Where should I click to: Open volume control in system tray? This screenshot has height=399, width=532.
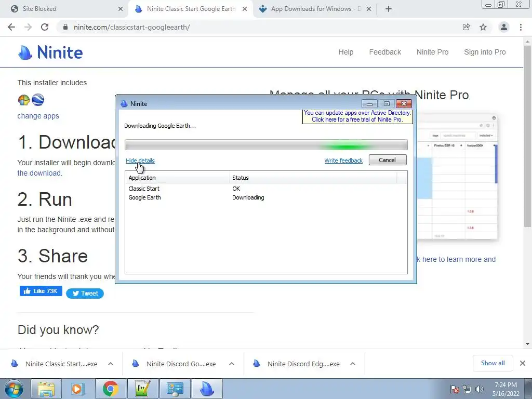click(x=480, y=389)
